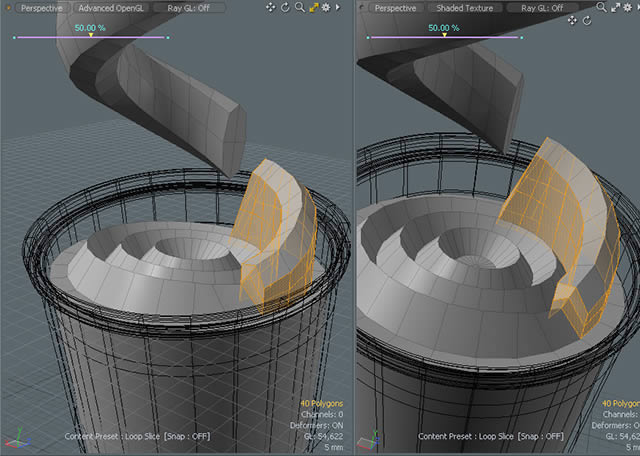Open the Advanced OpenGL shading dropdown
The width and height of the screenshot is (640, 456).
pyautogui.click(x=112, y=8)
